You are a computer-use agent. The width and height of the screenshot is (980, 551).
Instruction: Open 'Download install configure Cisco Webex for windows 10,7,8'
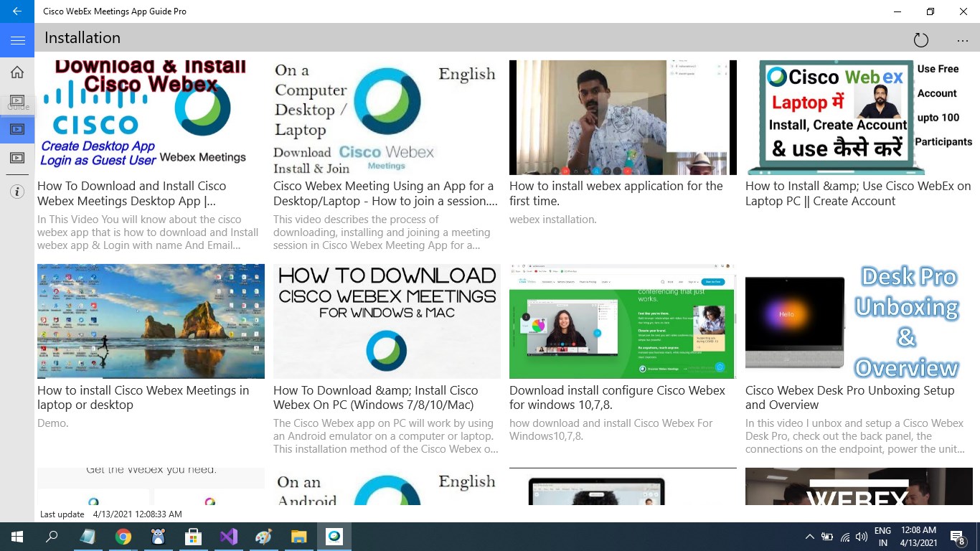[617, 397]
